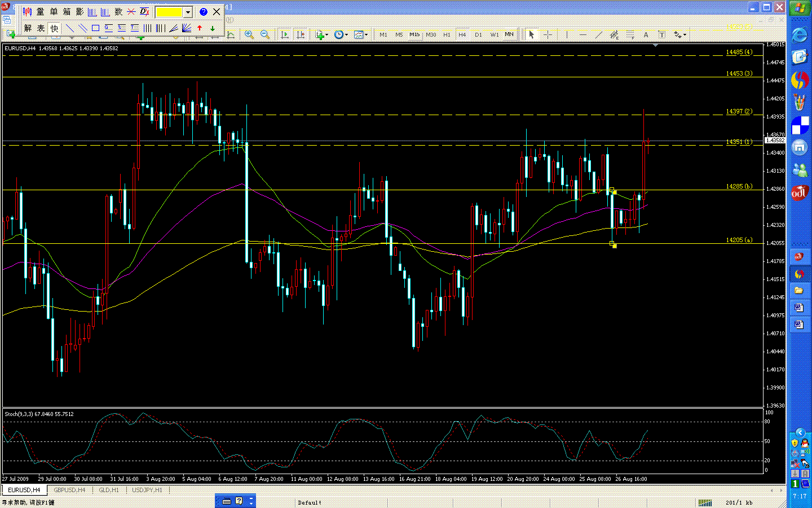Pick the yellow color swatch

[169, 12]
